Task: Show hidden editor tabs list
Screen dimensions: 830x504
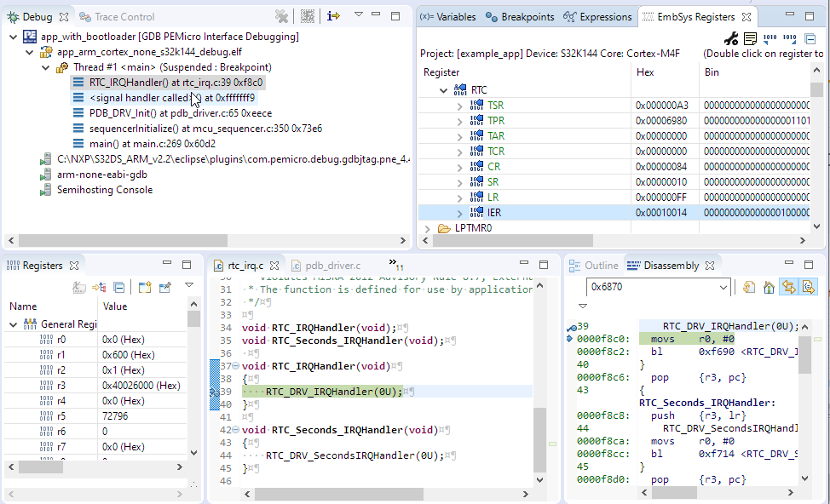Action: [x=395, y=264]
